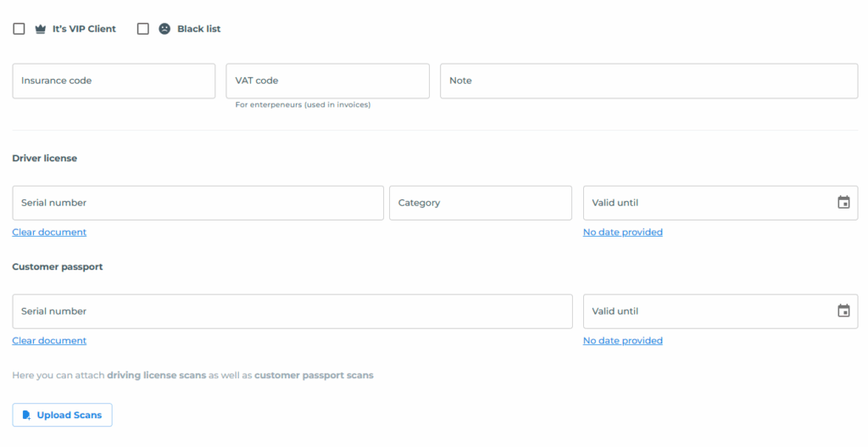868x447 pixels.
Task: Open driver license Valid until date field
Action: click(721, 203)
